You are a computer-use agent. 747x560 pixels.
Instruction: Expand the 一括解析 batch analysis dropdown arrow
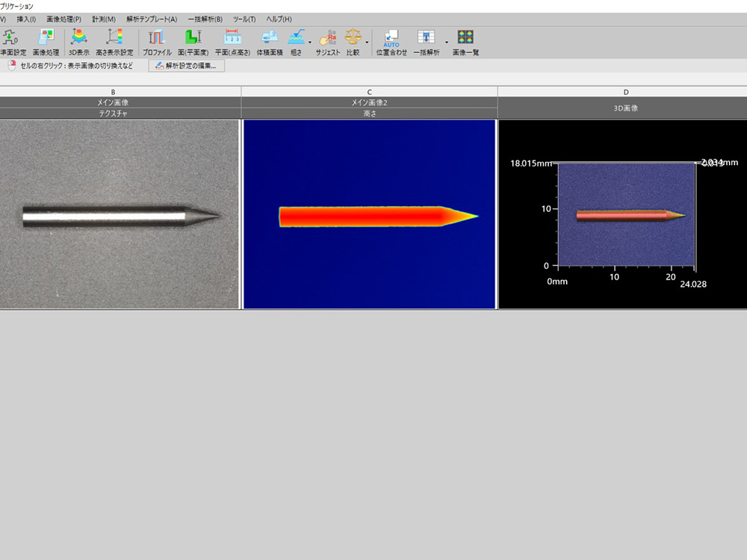tap(447, 43)
